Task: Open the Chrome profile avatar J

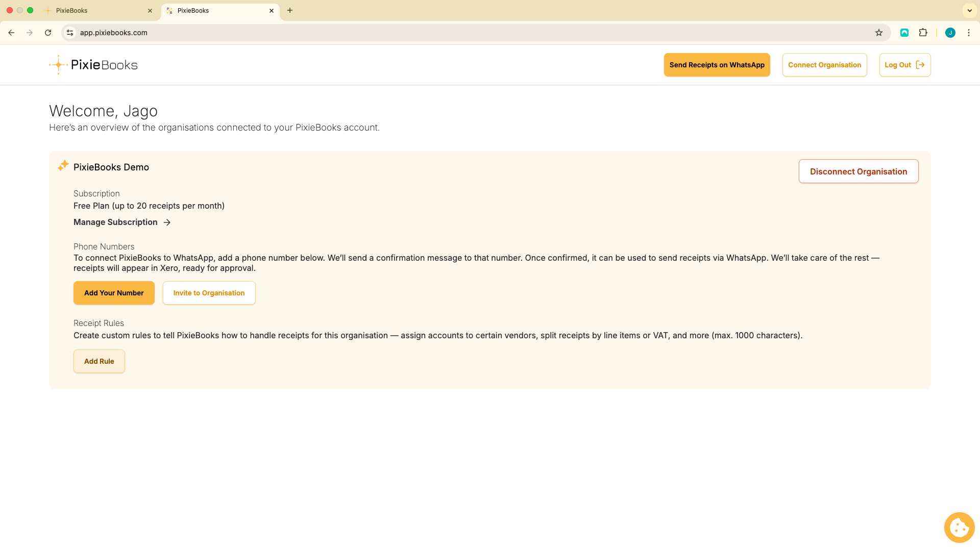Action: [950, 33]
